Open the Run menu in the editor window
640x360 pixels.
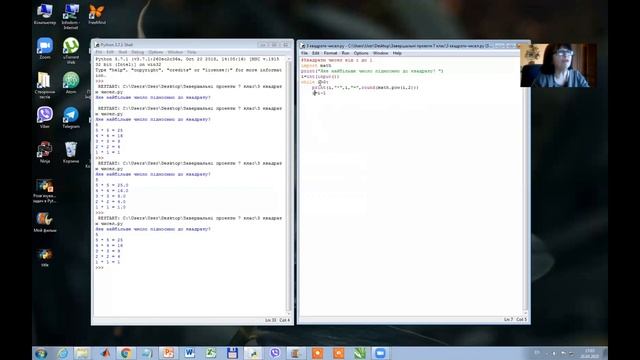tap(345, 53)
